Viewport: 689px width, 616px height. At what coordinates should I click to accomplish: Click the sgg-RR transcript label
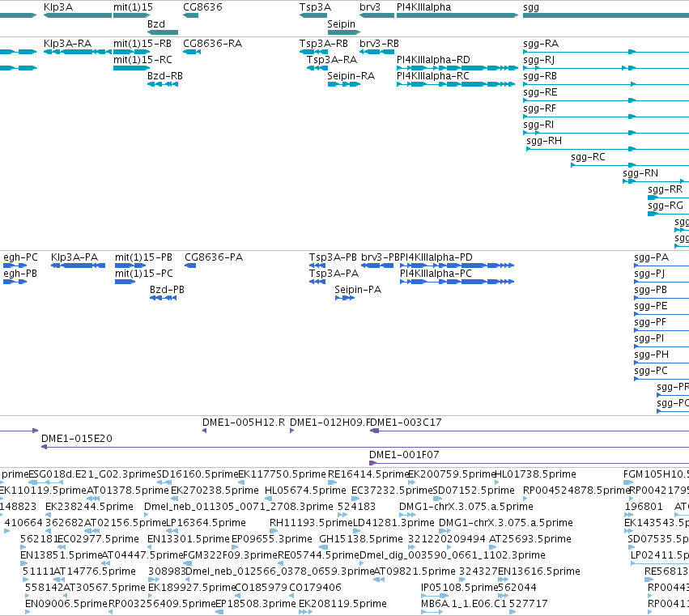665,189
